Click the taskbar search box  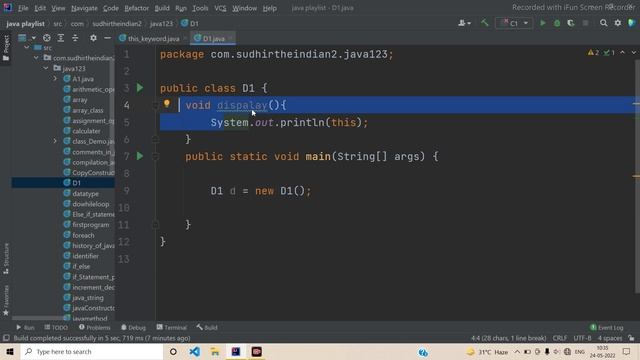point(92,351)
